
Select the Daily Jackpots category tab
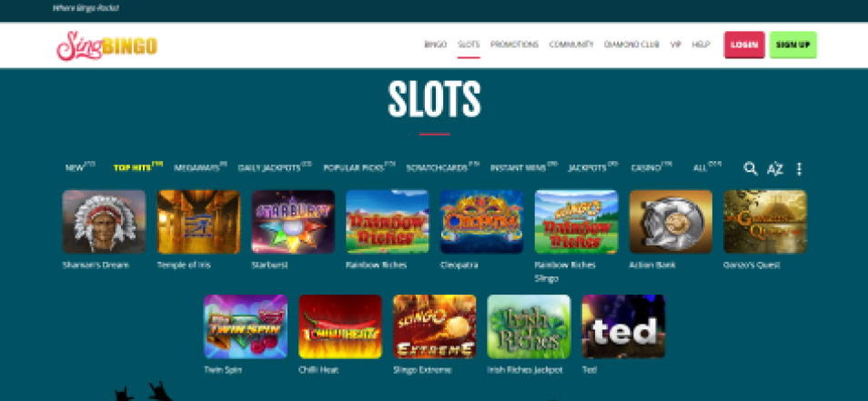click(275, 167)
